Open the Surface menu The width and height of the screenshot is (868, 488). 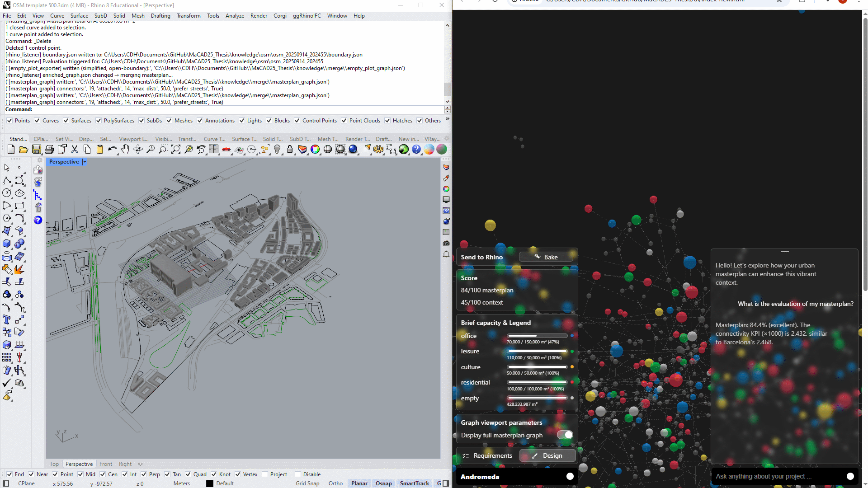point(79,16)
